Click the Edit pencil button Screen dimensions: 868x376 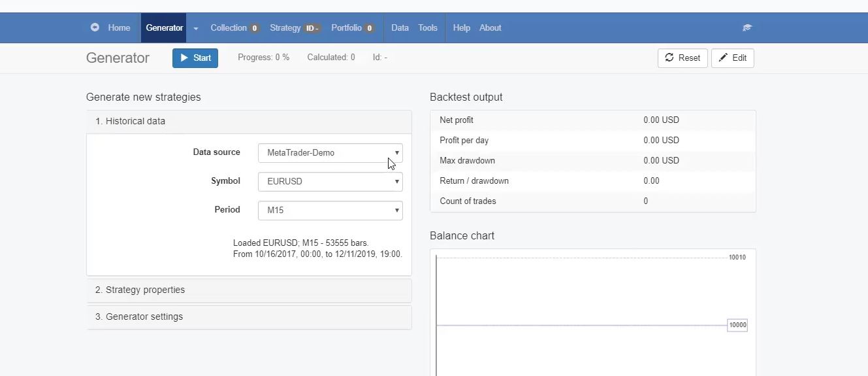click(x=732, y=58)
